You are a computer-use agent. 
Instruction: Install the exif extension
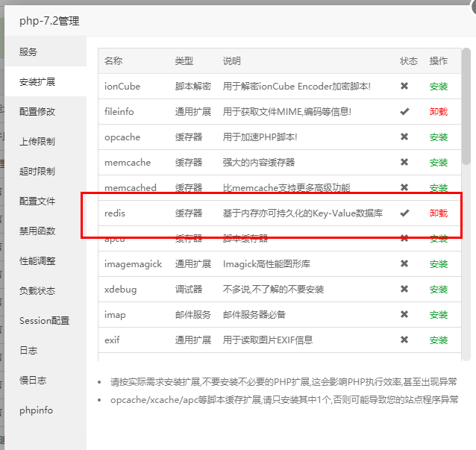point(439,340)
